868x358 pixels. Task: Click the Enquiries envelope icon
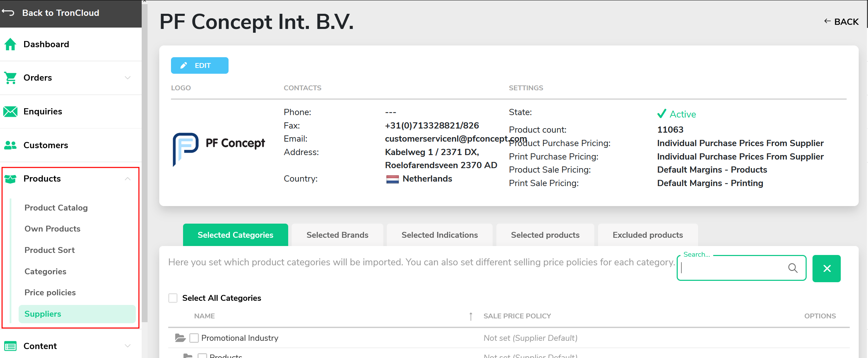[10, 111]
